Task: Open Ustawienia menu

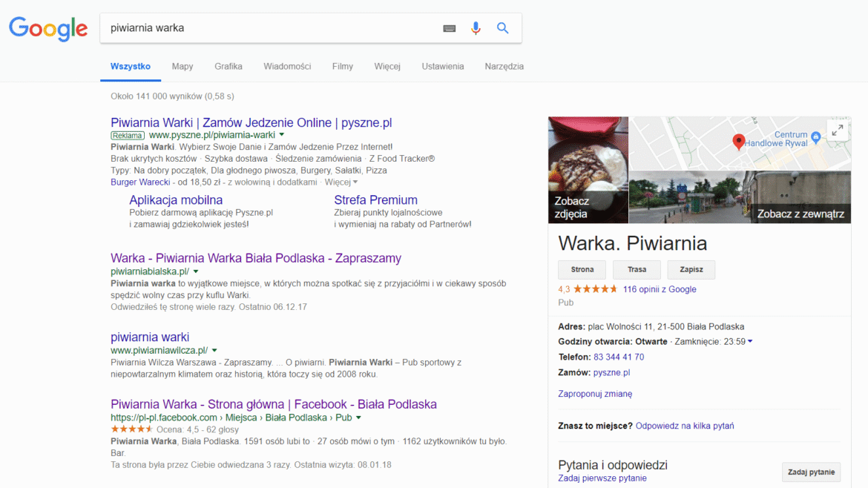Action: 442,67
